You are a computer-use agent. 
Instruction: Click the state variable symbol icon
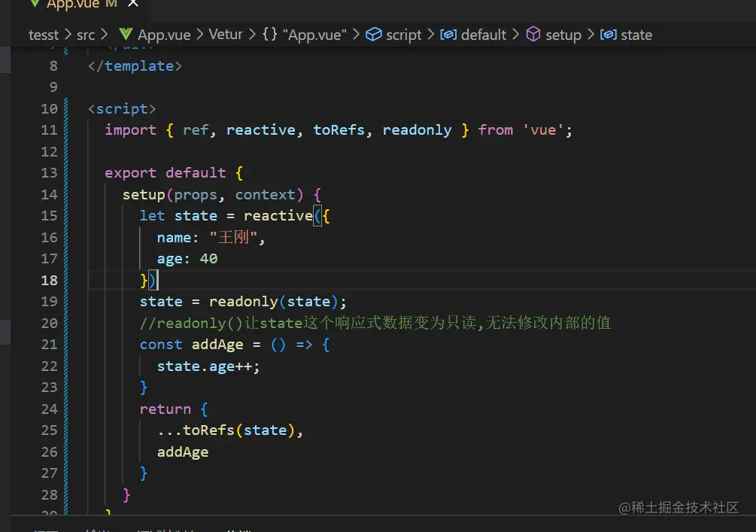(609, 35)
